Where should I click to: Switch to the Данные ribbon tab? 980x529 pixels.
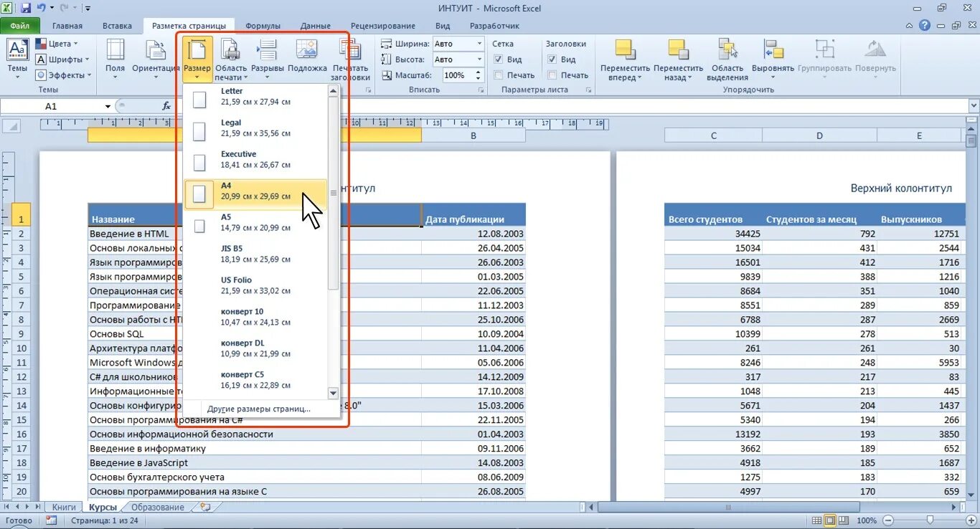pos(316,26)
